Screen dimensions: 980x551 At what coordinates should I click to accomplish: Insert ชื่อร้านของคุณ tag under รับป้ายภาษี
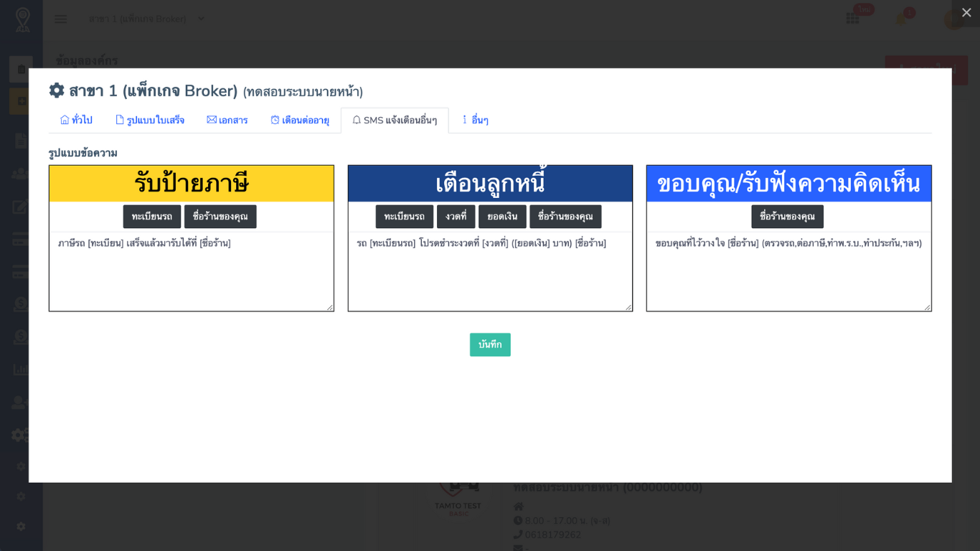point(220,217)
